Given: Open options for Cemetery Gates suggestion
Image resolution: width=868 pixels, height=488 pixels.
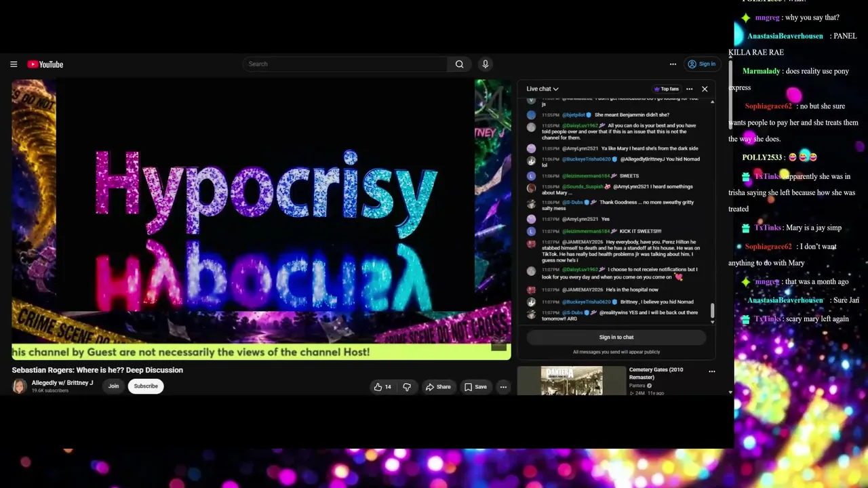Looking at the screenshot, I should 712,371.
